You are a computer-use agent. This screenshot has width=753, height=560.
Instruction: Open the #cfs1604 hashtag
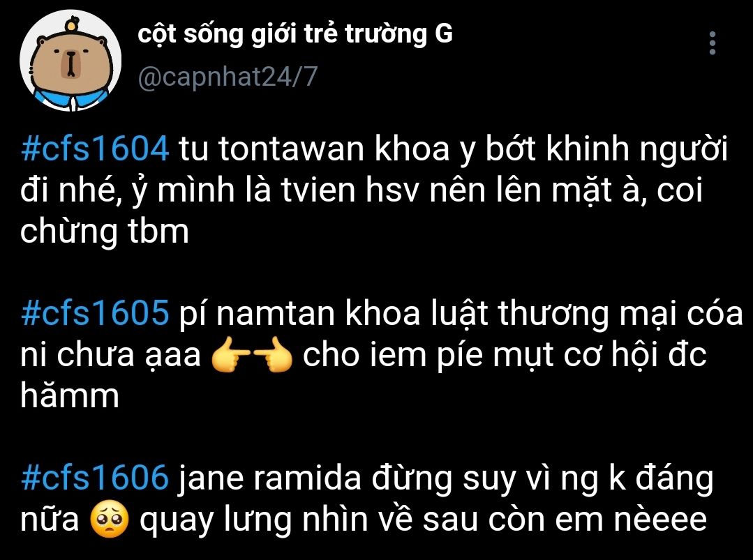95,149
